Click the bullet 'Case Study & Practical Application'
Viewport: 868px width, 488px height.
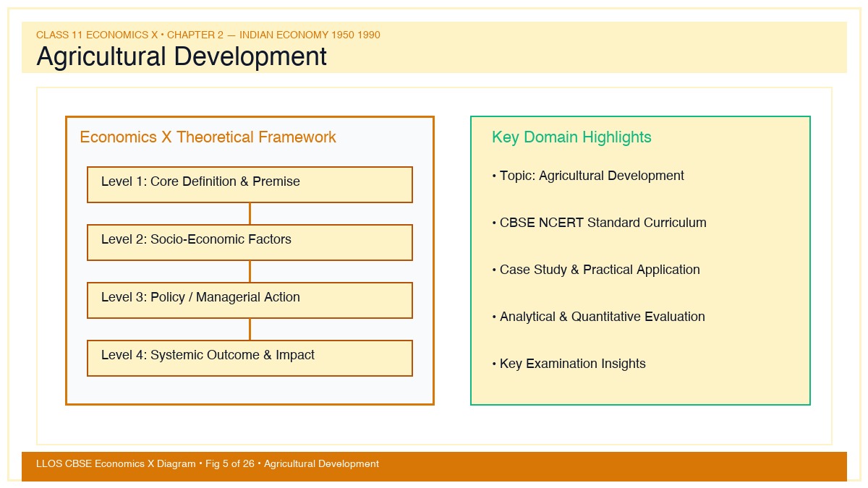pos(596,270)
